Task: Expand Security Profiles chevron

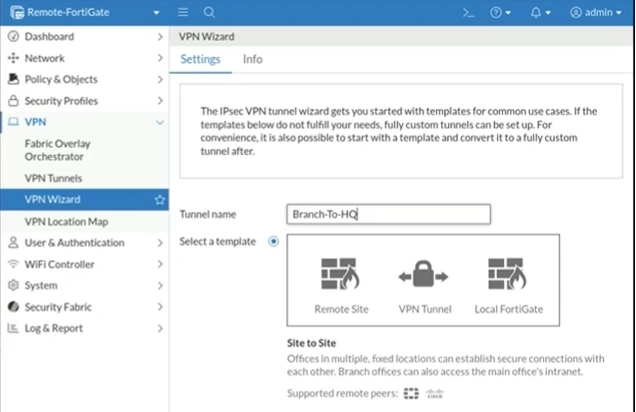Action: pyautogui.click(x=160, y=101)
